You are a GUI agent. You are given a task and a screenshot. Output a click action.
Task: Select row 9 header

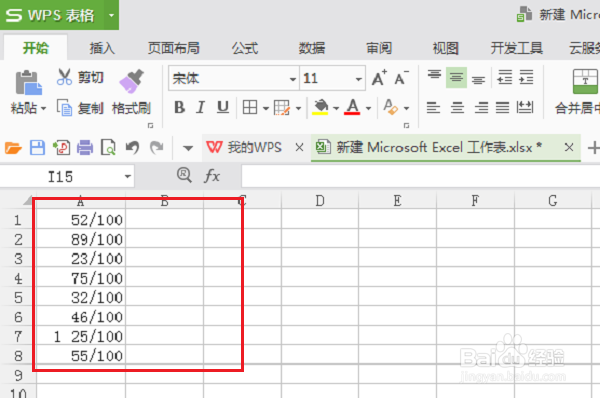tap(18, 375)
